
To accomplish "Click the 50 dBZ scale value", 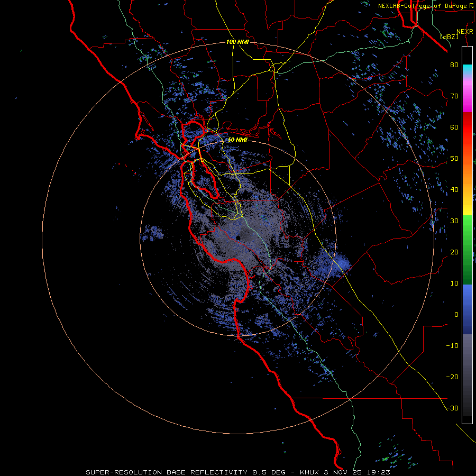I will [x=454, y=159].
